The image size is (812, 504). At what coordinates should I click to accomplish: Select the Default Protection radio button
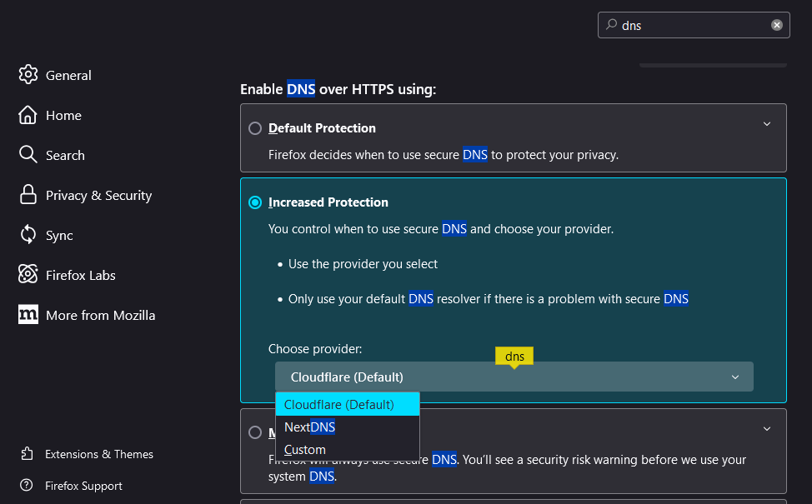255,127
